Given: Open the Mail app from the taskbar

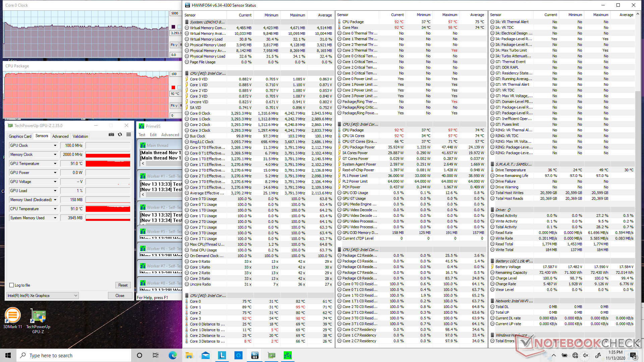Looking at the screenshot, I should coord(206,355).
